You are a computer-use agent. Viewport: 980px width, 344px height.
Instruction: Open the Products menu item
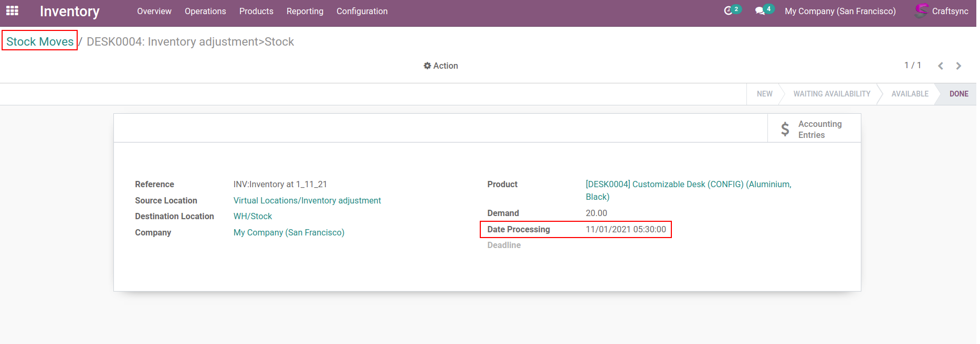coord(256,11)
